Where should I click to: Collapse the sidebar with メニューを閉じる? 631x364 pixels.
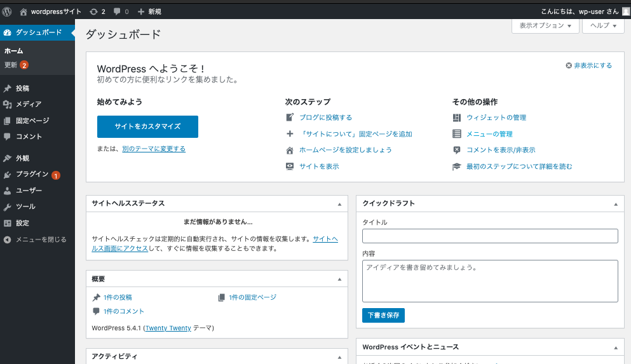click(x=36, y=239)
